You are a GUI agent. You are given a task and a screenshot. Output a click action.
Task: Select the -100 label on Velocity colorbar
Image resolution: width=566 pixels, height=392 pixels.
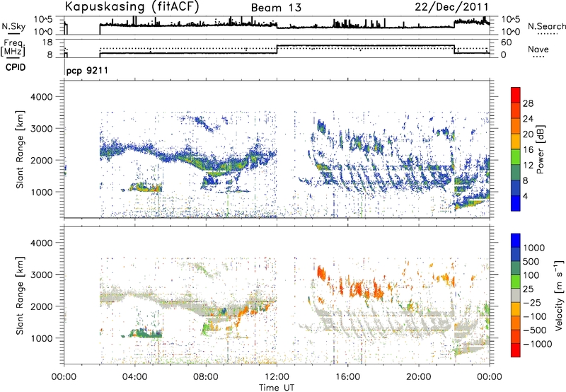pos(535,316)
